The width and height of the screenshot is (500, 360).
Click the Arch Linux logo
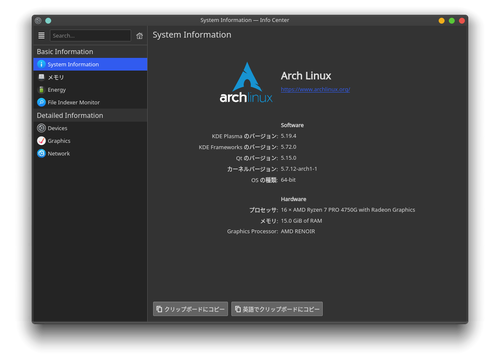[246, 82]
